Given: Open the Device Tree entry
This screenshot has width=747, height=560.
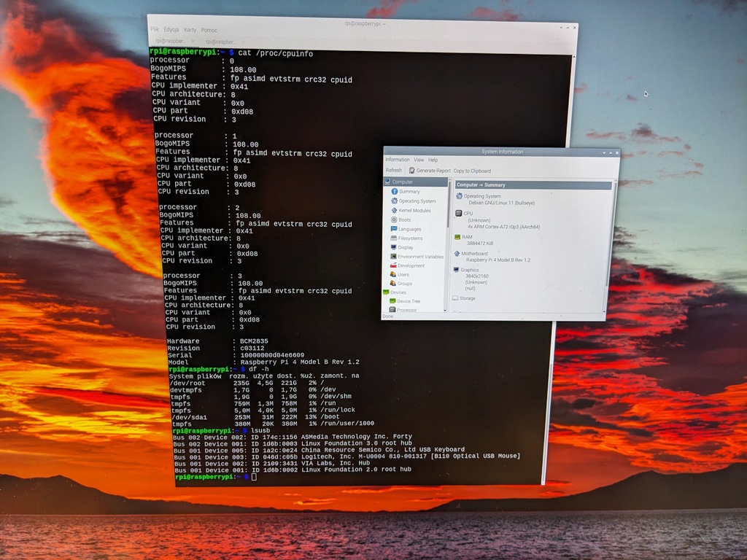Looking at the screenshot, I should click(x=404, y=301).
